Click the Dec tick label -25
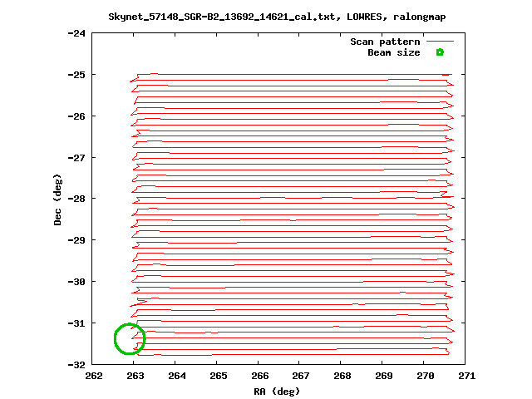 pyautogui.click(x=76, y=75)
